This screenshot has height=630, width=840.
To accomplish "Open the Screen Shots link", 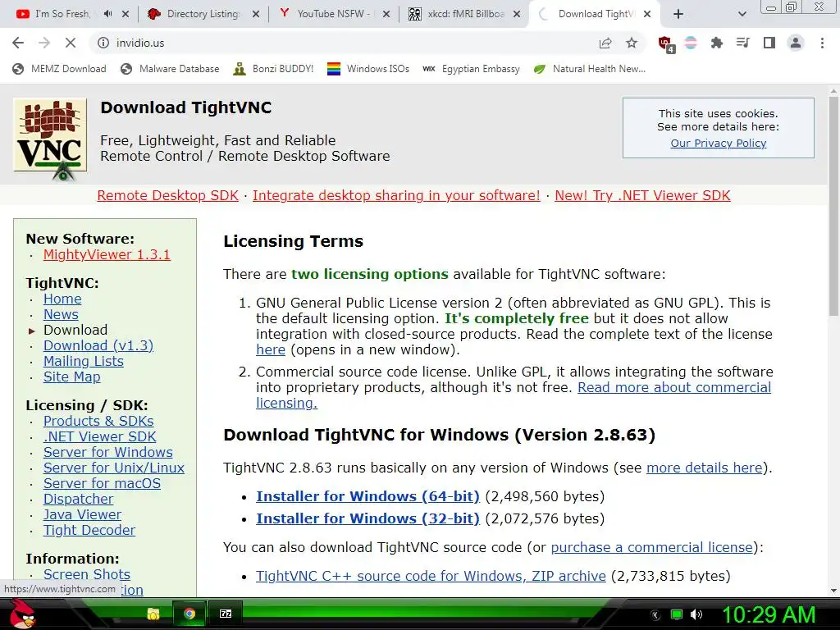I will [87, 574].
